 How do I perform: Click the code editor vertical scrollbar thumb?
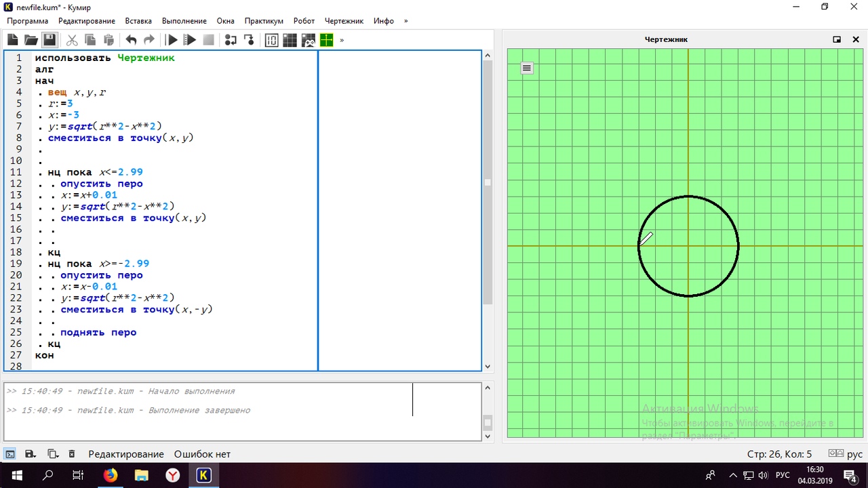[487, 183]
